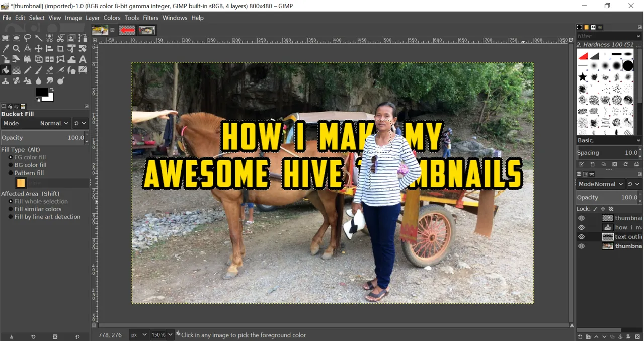
Task: Select the Crop tool
Action: 61,49
